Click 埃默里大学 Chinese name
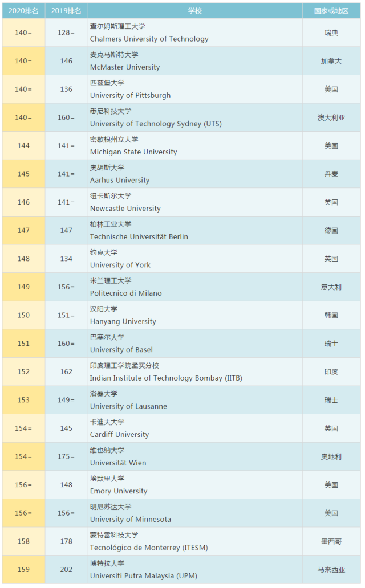The image size is (365, 588). (107, 479)
